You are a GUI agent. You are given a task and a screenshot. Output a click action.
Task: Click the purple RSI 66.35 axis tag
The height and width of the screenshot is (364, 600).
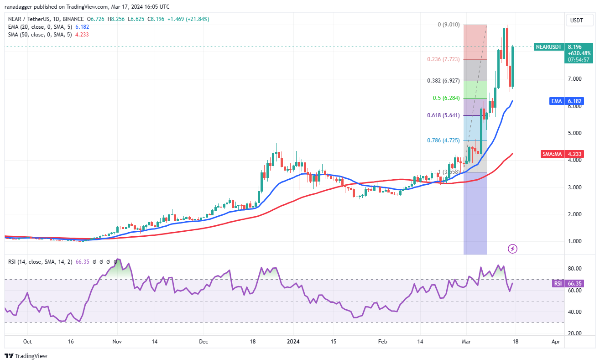(558, 283)
